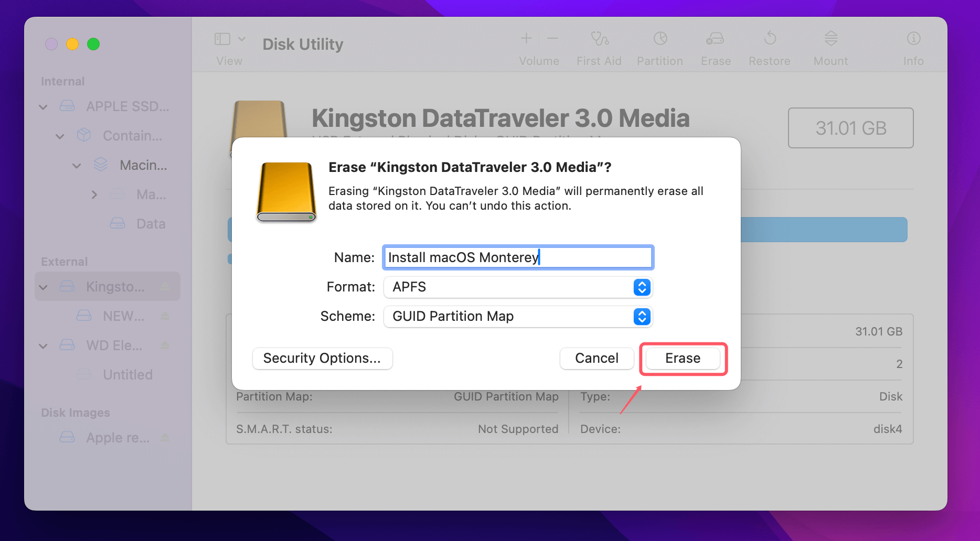Click the Security Options button
This screenshot has width=980, height=541.
click(x=322, y=359)
